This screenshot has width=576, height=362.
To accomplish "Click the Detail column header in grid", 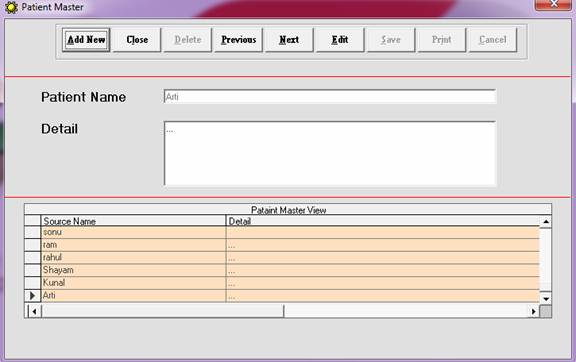I will click(x=382, y=221).
